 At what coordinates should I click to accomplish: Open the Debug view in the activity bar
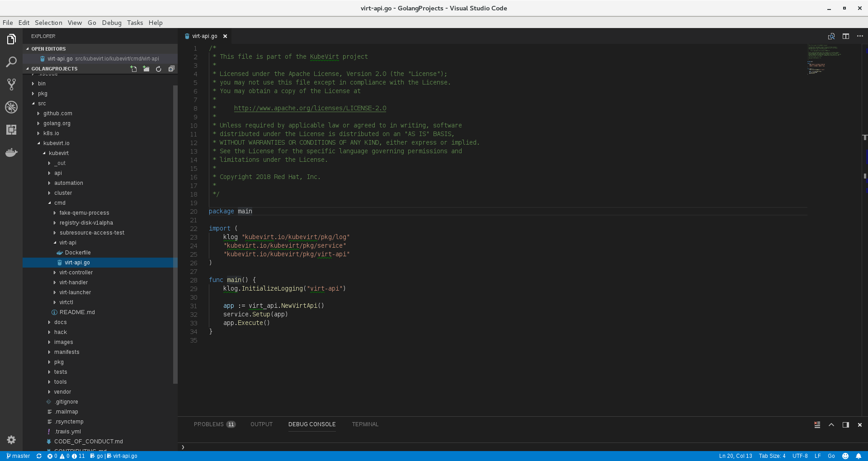[x=11, y=108]
